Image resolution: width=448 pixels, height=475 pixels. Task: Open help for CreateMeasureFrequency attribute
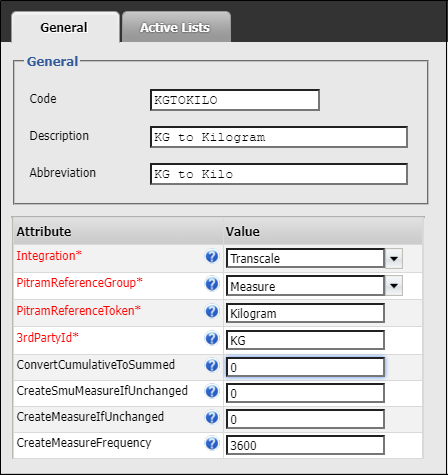[x=212, y=444]
